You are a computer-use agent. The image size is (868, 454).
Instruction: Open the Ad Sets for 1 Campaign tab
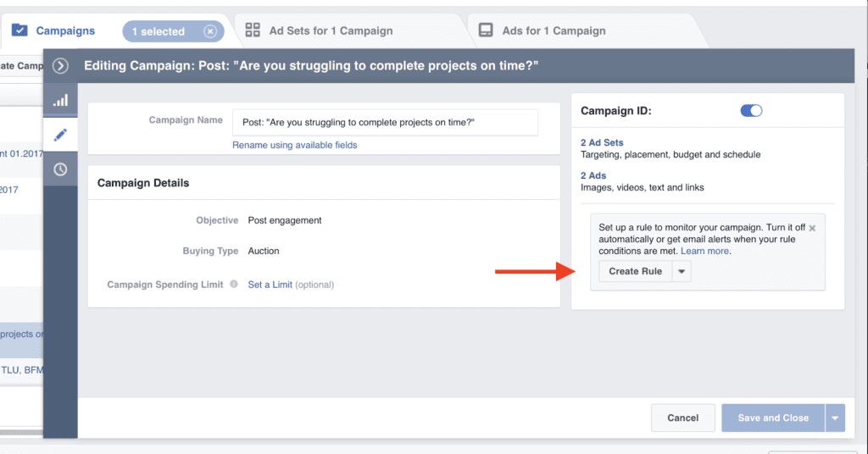[x=331, y=31]
